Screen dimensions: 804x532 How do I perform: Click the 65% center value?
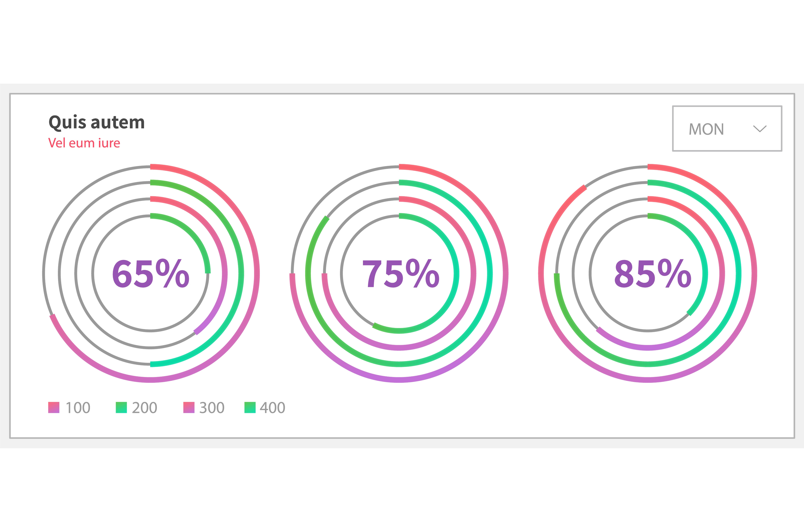click(150, 274)
